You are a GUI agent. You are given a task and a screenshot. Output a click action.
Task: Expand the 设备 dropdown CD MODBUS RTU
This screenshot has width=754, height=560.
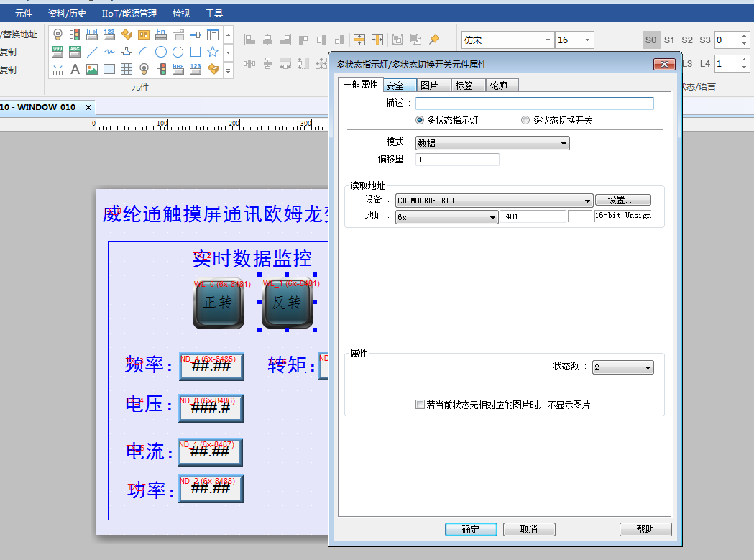495,201
